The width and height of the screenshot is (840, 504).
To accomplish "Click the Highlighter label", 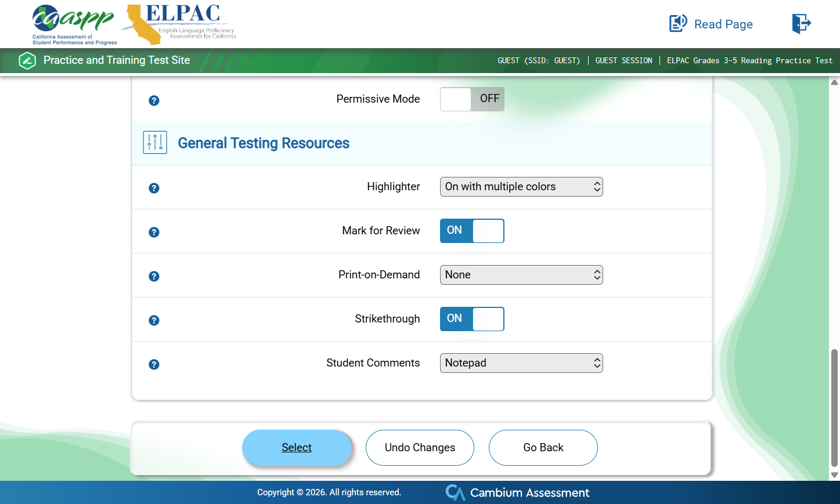I will click(394, 187).
